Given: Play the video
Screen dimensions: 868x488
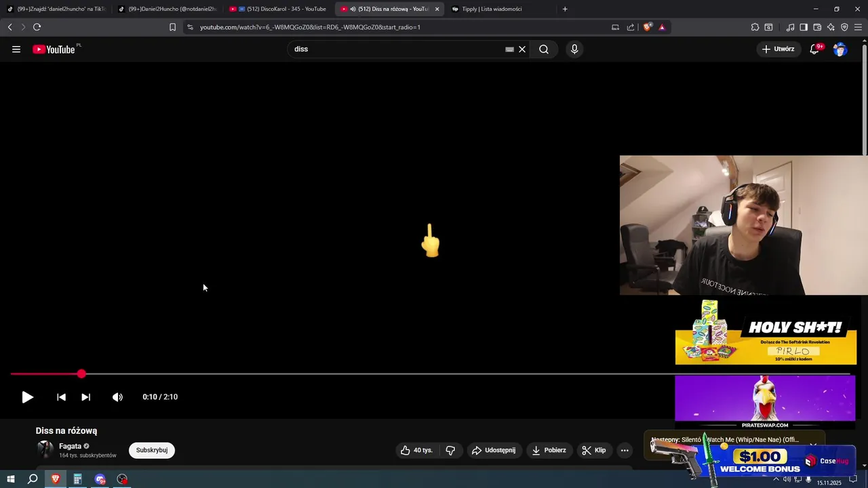Looking at the screenshot, I should pos(27,397).
